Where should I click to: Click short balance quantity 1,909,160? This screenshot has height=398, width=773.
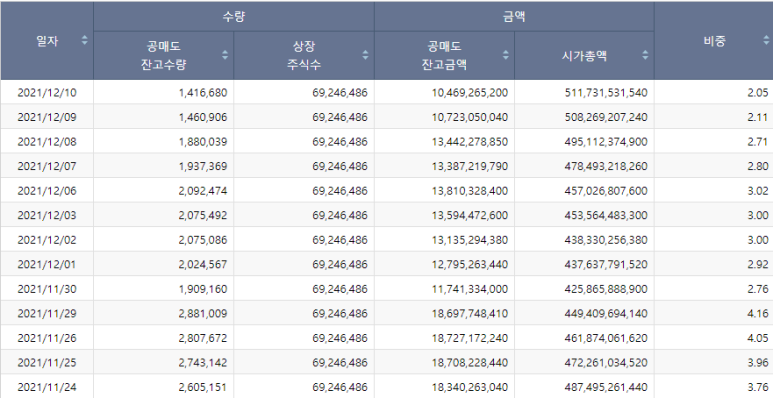(x=203, y=289)
